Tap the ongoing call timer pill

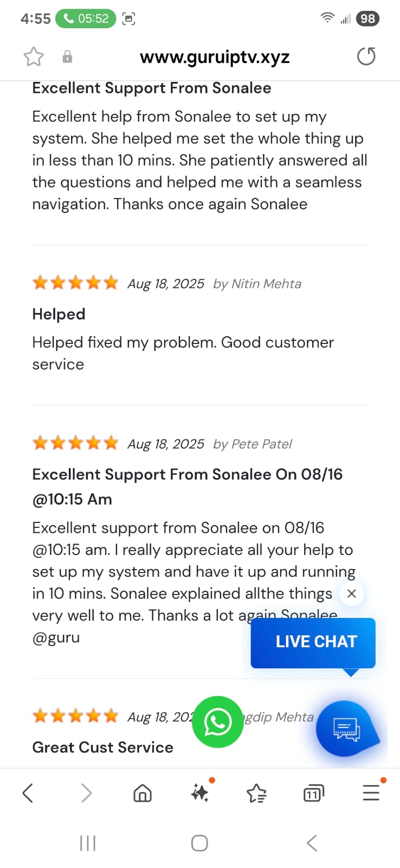pos(86,18)
